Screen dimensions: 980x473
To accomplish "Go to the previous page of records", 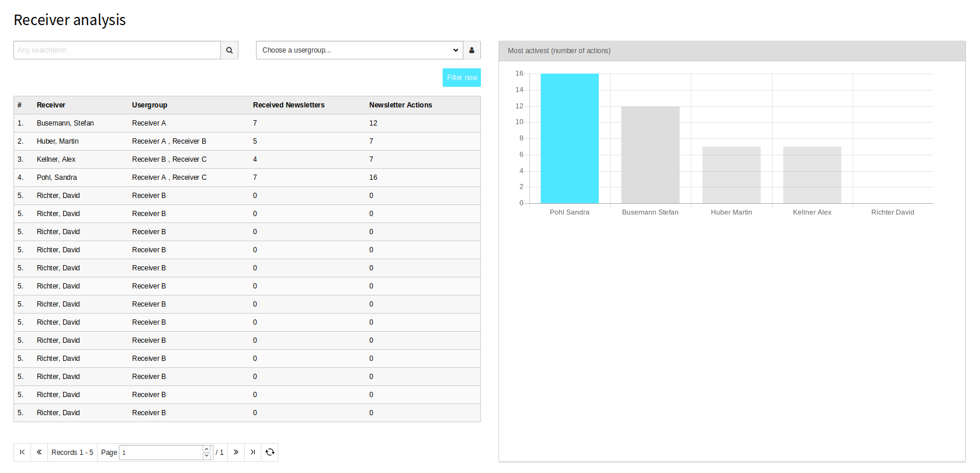I will tap(39, 452).
